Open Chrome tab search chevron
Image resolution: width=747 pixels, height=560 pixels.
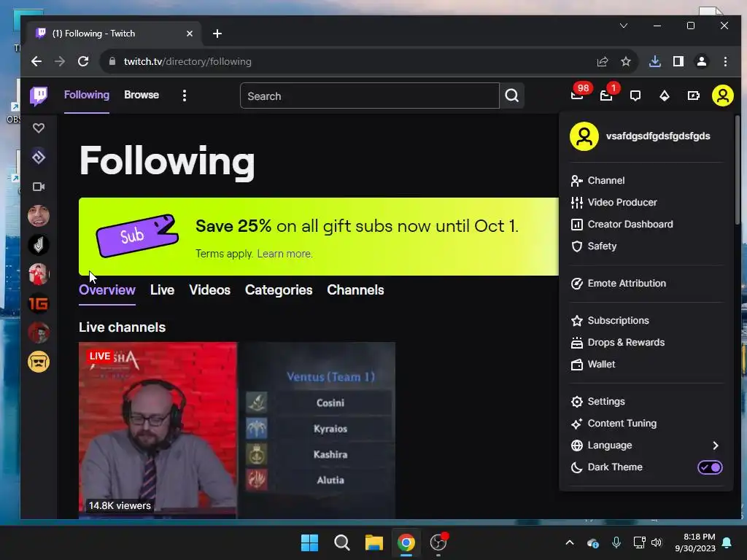[624, 26]
